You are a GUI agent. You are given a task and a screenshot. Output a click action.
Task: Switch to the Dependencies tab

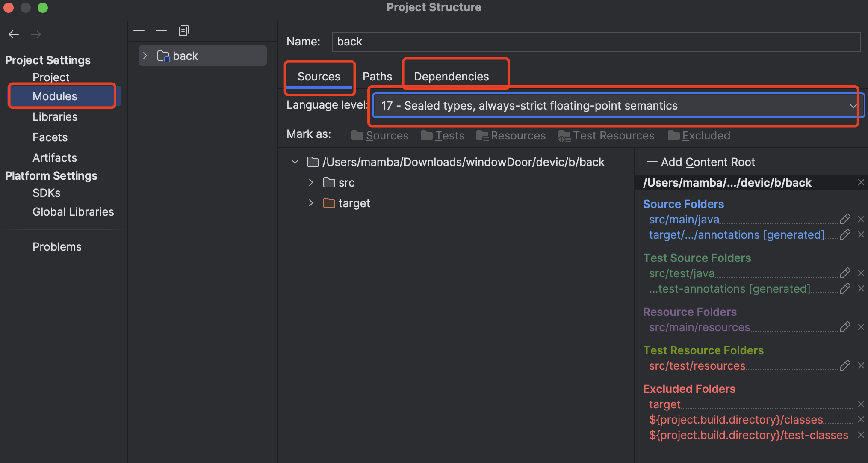coord(451,77)
